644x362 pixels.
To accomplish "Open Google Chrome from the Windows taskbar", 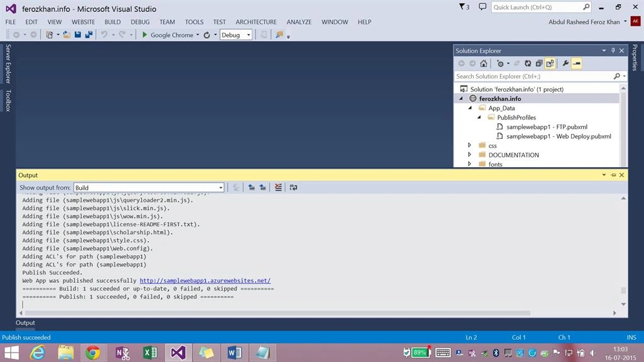I will pos(93,353).
